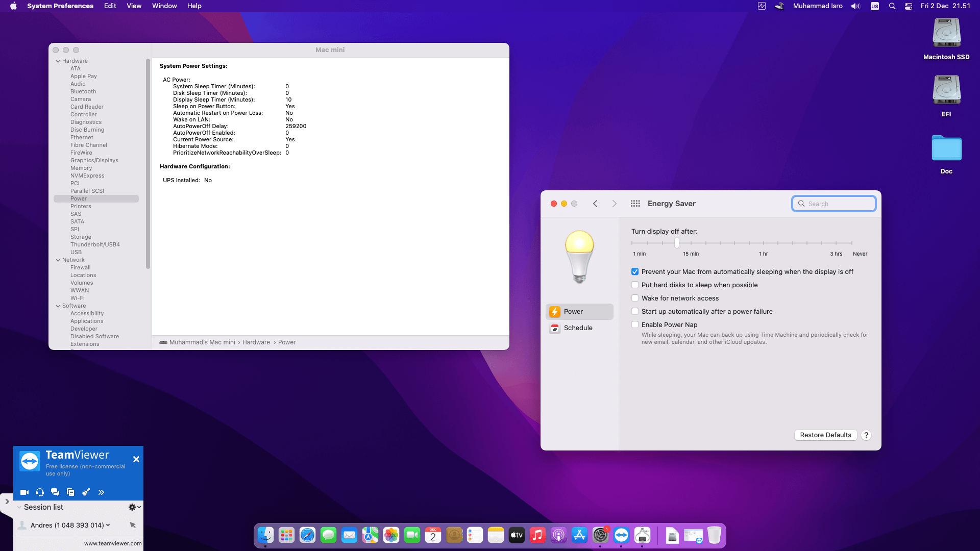The height and width of the screenshot is (551, 980).
Task: Open the TeamViewer chat bubbles icon
Action: (x=55, y=492)
